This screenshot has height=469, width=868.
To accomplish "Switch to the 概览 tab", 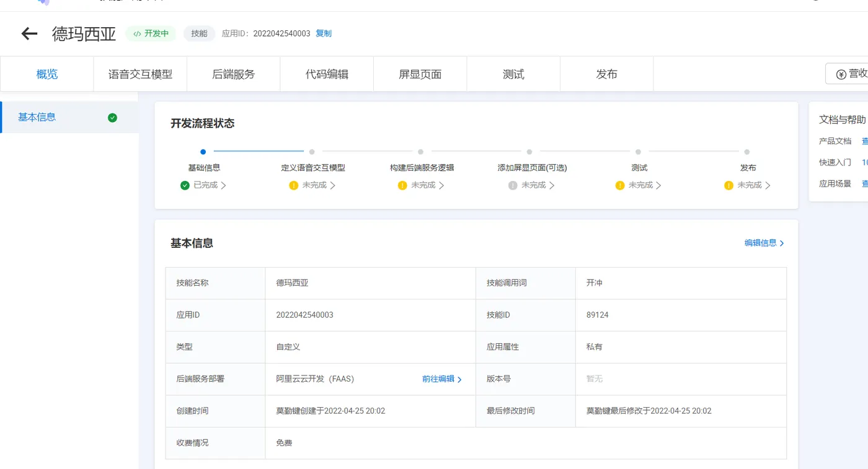I will (47, 74).
